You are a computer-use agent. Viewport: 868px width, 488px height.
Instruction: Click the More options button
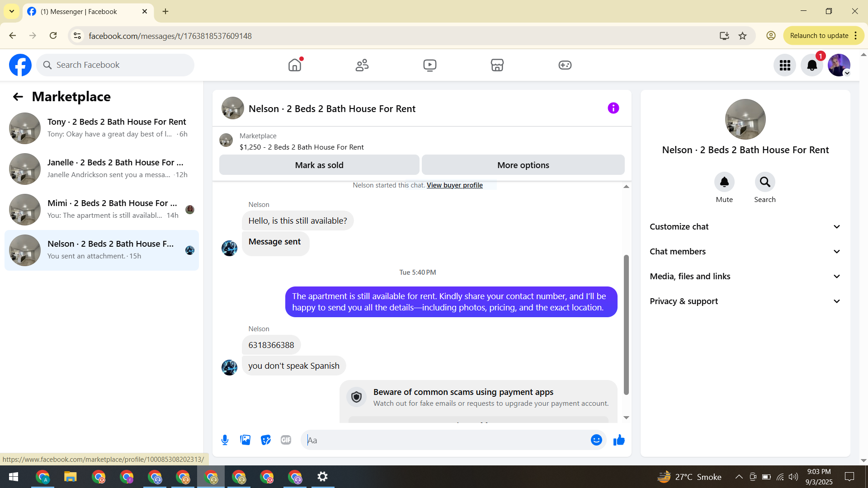tap(523, 165)
